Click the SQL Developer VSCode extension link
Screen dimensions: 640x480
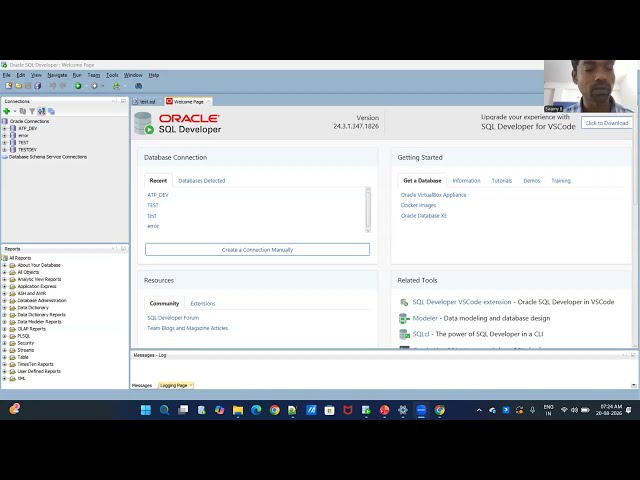(x=462, y=302)
